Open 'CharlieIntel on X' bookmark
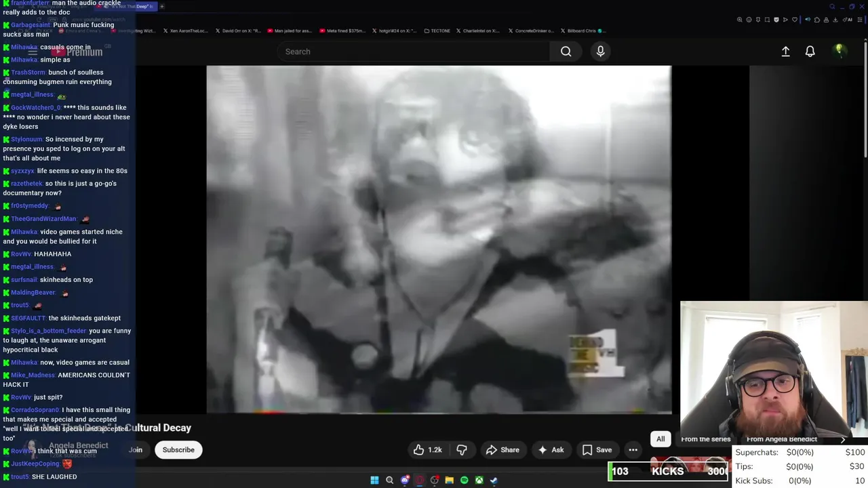Viewport: 868px width, 488px height. point(478,30)
